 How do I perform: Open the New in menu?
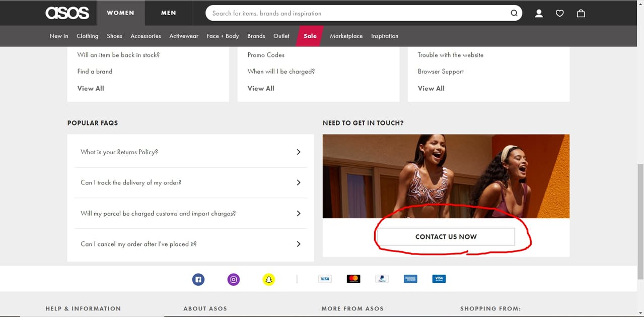59,36
